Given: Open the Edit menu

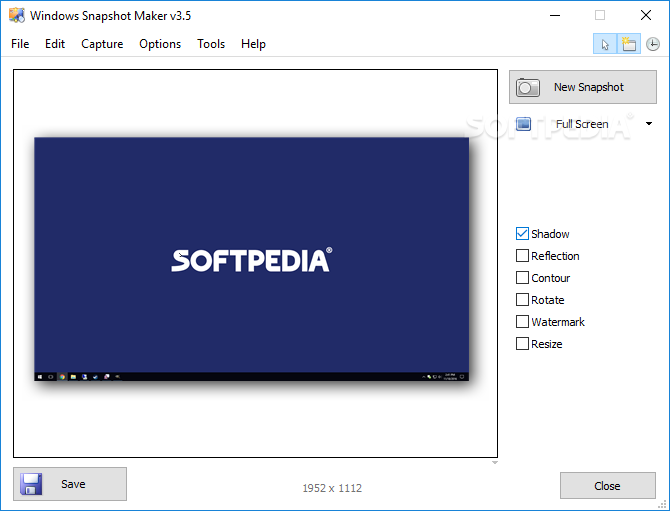Looking at the screenshot, I should 55,44.
